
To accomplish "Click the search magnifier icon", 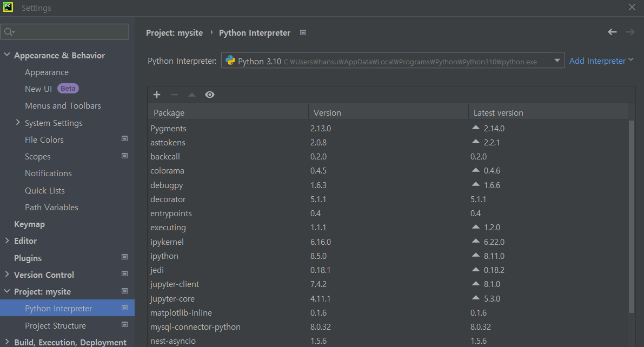I will tap(9, 32).
